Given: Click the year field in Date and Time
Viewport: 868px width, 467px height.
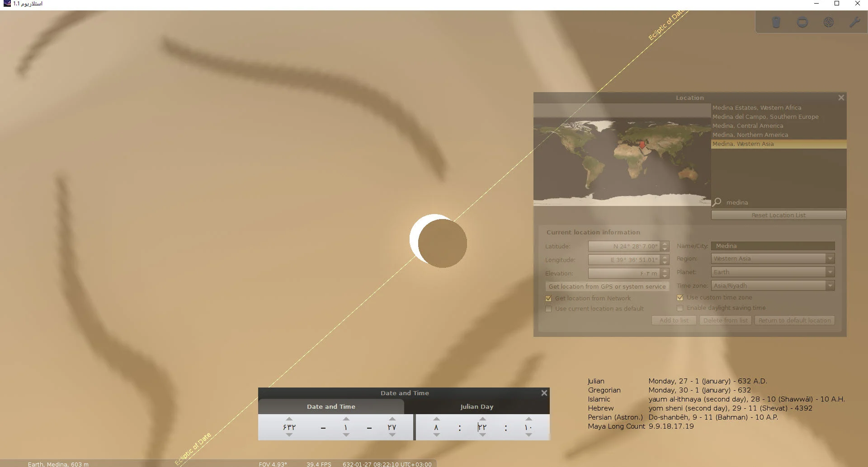Looking at the screenshot, I should pos(289,427).
